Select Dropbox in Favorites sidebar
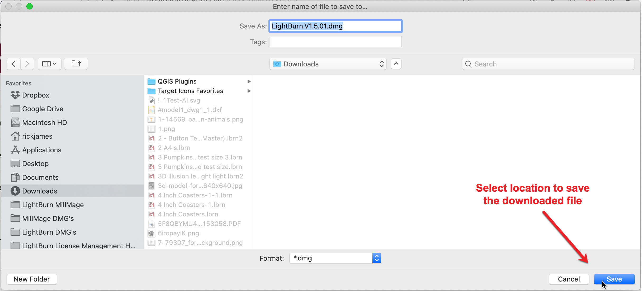The width and height of the screenshot is (644, 291). [x=73, y=95]
